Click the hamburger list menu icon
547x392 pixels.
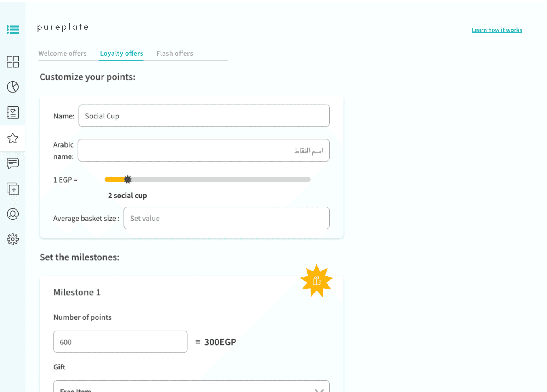[x=13, y=30]
